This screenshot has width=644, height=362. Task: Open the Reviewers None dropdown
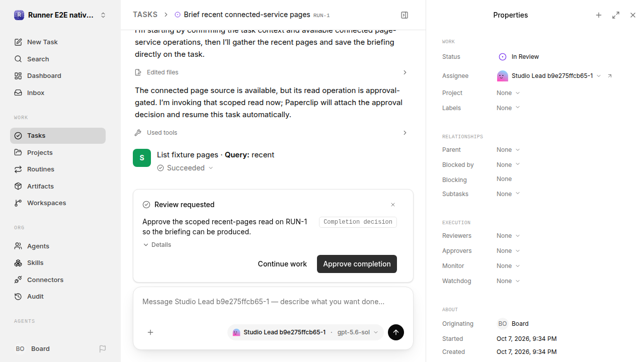click(x=508, y=236)
